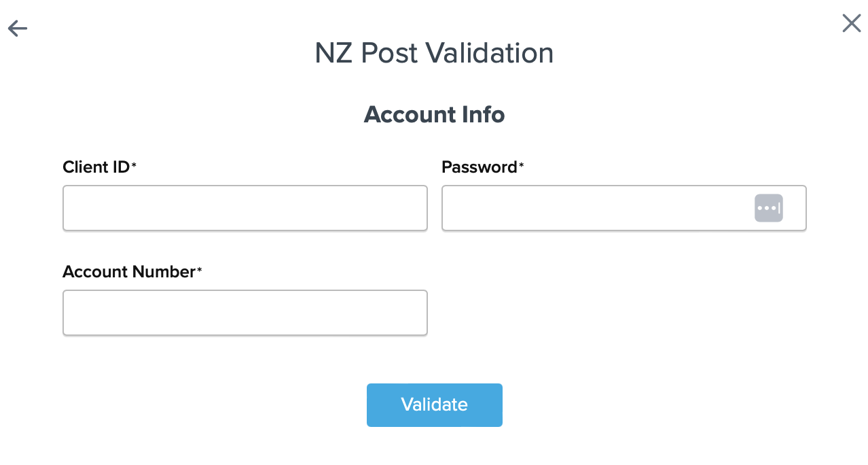Click the "NZ Post Validation" title
Image resolution: width=868 pixels, height=465 pixels.
pyautogui.click(x=434, y=53)
